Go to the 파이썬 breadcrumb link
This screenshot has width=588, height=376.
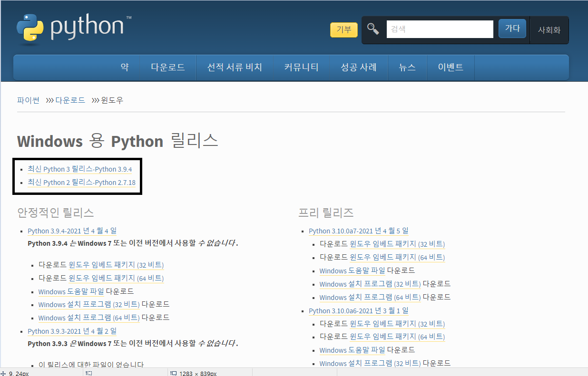click(28, 100)
